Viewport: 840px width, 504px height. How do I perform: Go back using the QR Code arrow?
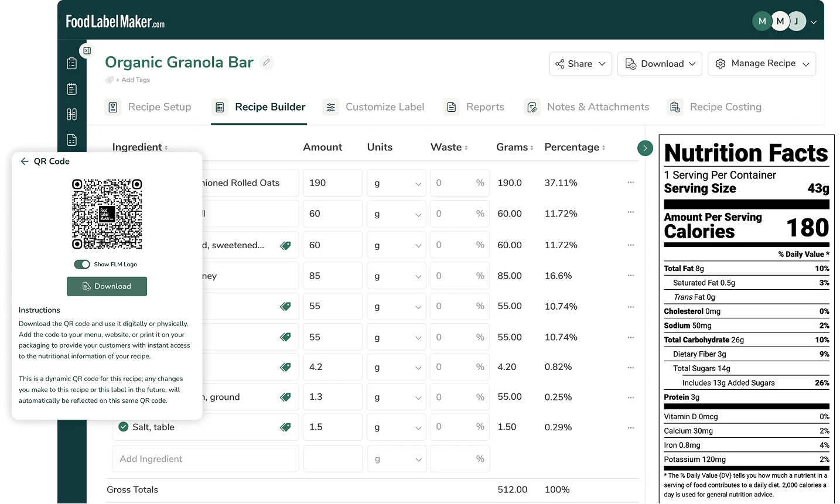(x=24, y=161)
